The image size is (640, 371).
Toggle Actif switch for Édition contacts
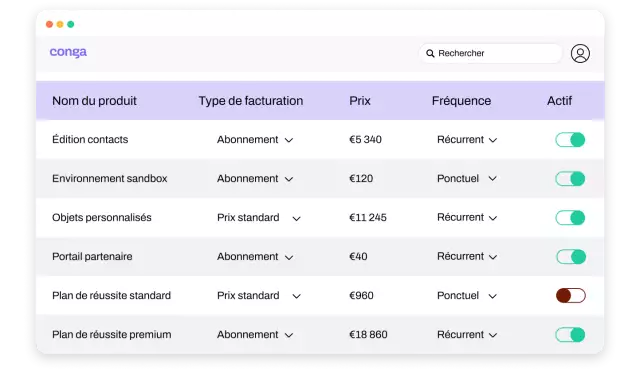[x=570, y=140]
